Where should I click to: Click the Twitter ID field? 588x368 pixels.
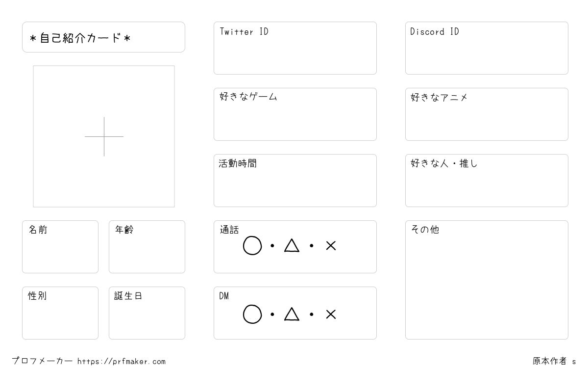pos(295,48)
